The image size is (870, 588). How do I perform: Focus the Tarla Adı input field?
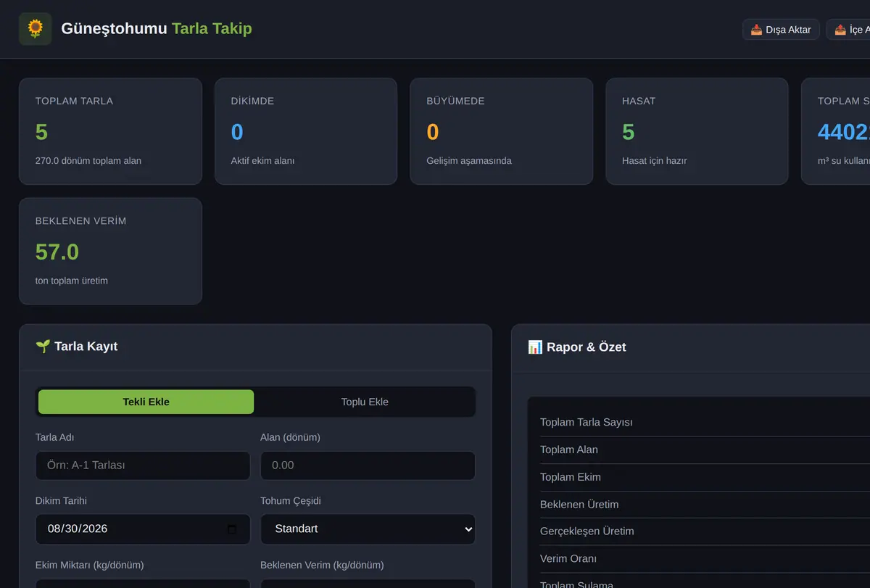click(143, 465)
